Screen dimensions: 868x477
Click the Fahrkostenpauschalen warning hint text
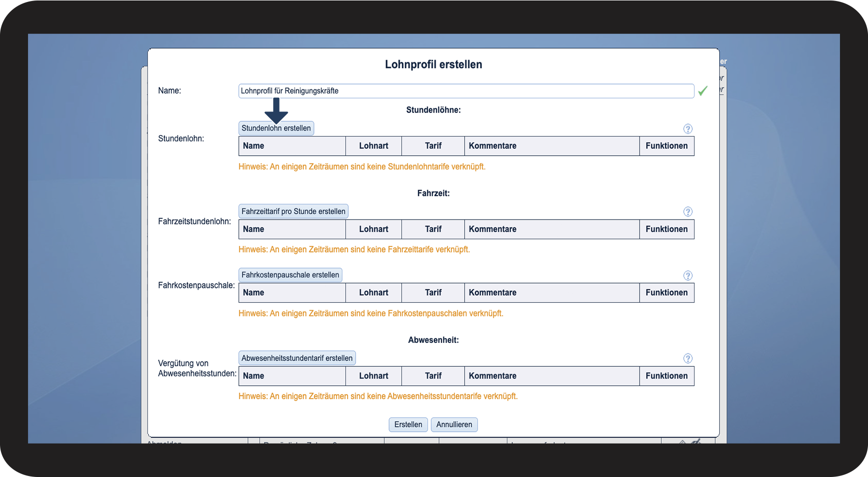pos(371,313)
